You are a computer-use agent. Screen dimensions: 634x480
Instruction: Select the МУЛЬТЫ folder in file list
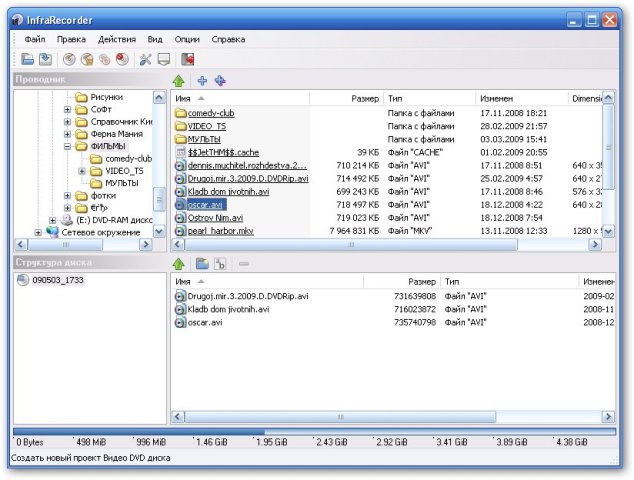[204, 139]
